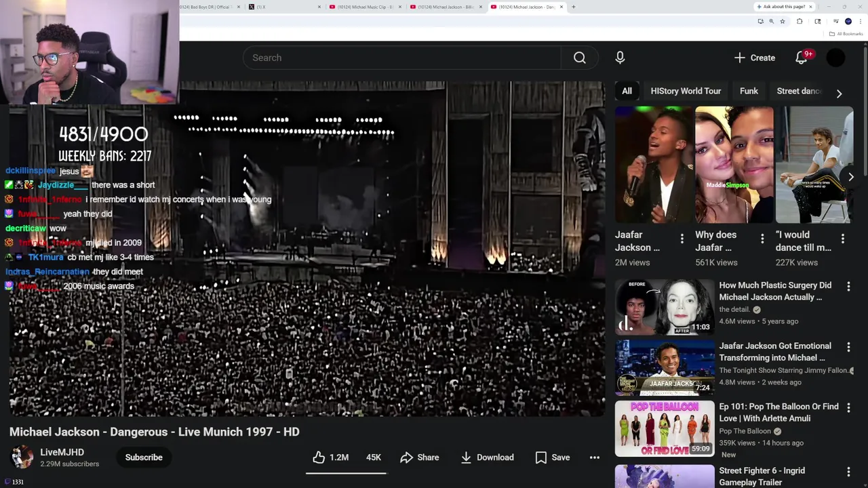The height and width of the screenshot is (488, 868).
Task: Open browser extensions puzzle icon
Action: pos(800,21)
